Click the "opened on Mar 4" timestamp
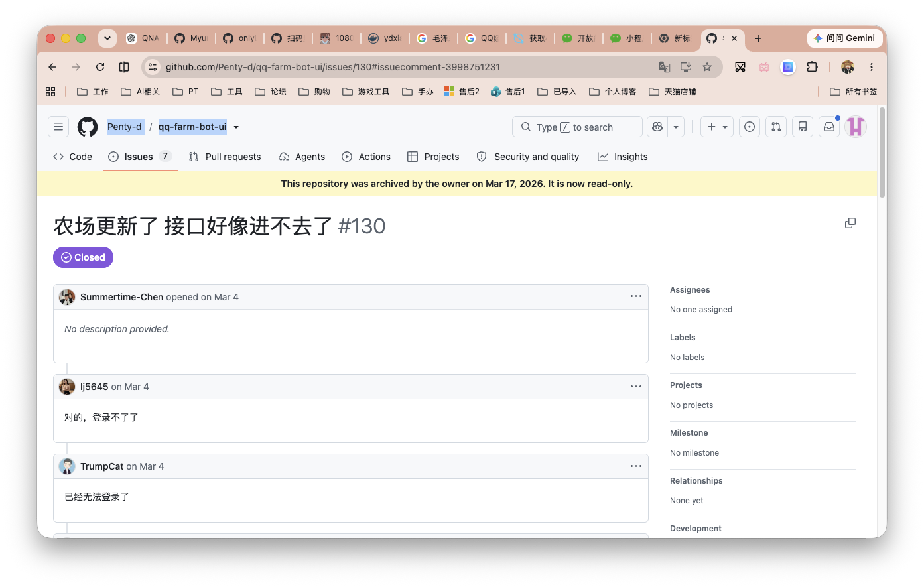Image resolution: width=924 pixels, height=587 pixels. pyautogui.click(x=202, y=297)
